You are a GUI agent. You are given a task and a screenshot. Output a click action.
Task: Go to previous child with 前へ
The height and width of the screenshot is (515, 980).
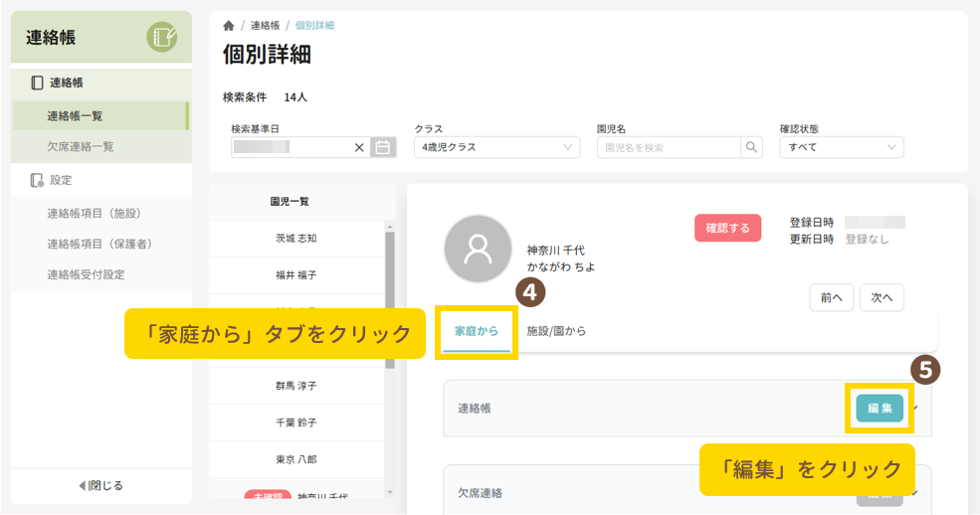click(x=832, y=296)
